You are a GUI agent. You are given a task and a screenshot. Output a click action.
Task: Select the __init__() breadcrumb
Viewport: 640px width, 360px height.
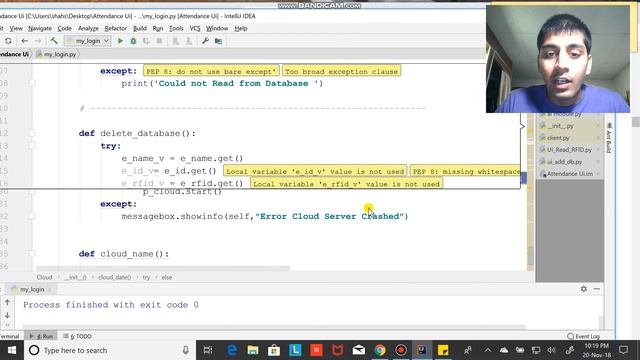75,277
